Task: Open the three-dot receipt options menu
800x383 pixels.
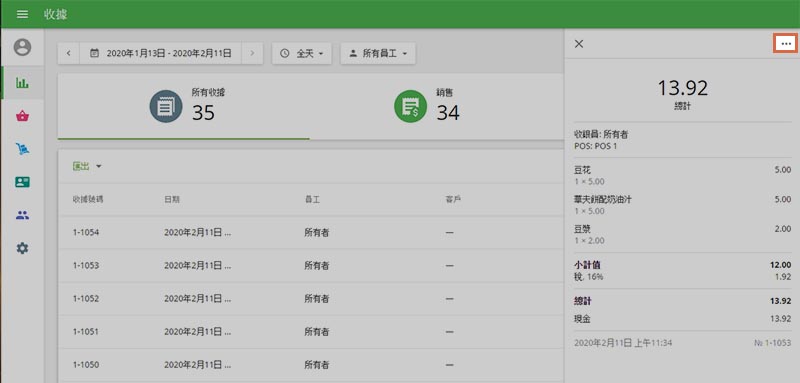Action: pos(786,44)
